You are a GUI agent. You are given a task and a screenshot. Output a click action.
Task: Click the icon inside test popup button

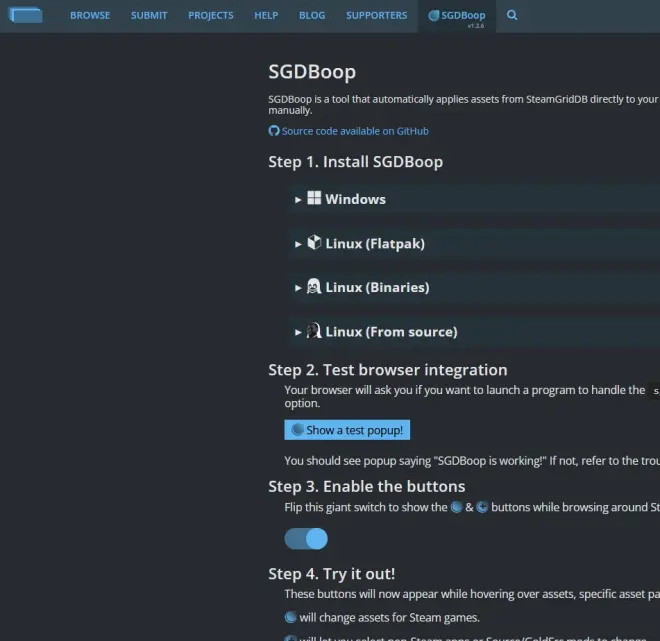click(x=298, y=429)
